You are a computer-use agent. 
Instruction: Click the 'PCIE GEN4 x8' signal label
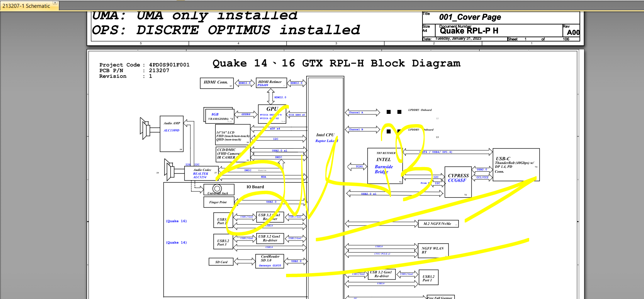tap(297, 115)
